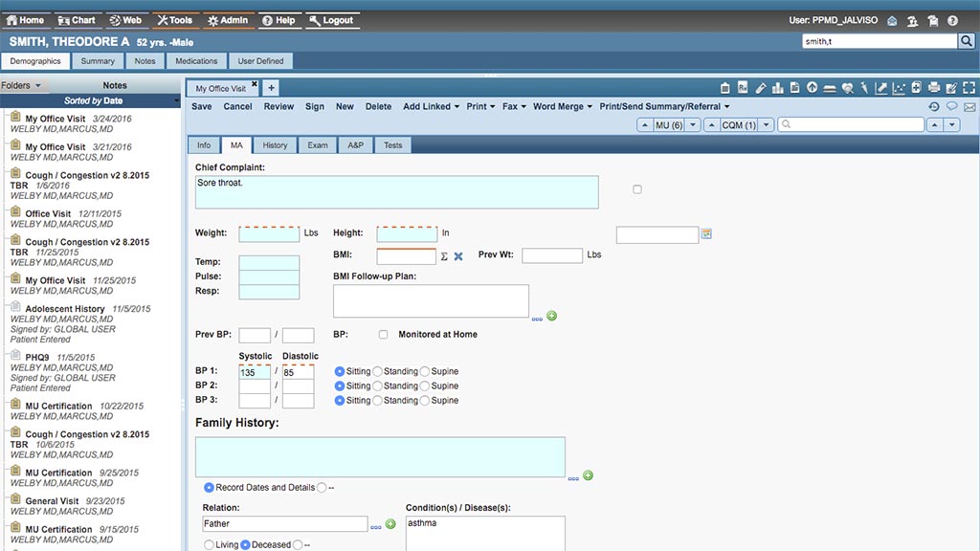
Task: Open the syringe immunization icon
Action: point(864,88)
